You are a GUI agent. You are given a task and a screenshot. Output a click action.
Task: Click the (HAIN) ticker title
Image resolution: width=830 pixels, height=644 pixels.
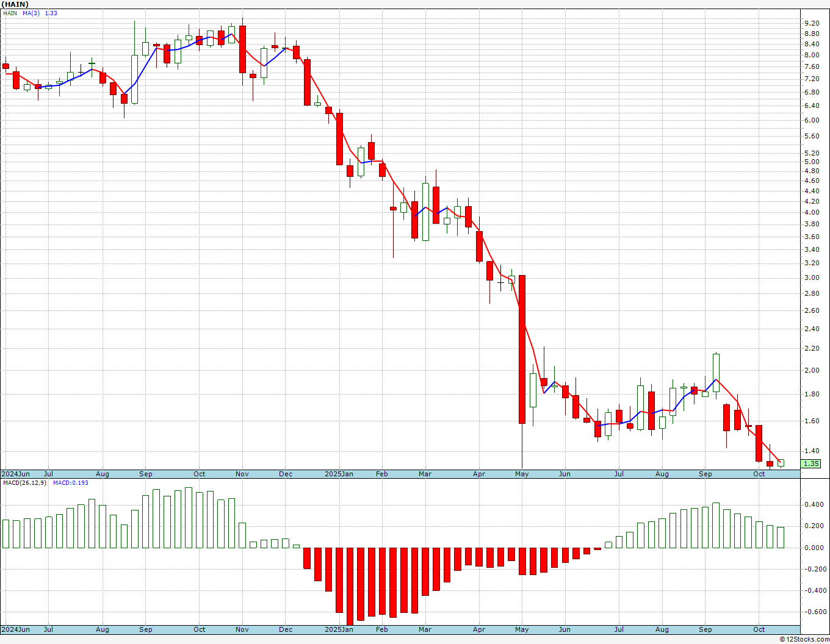pos(15,4)
